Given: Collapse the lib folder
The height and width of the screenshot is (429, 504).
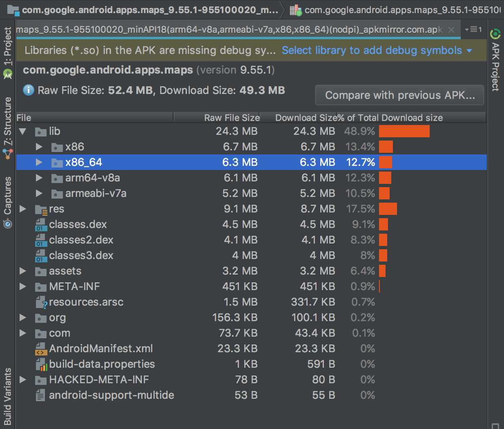Looking at the screenshot, I should pos(22,132).
